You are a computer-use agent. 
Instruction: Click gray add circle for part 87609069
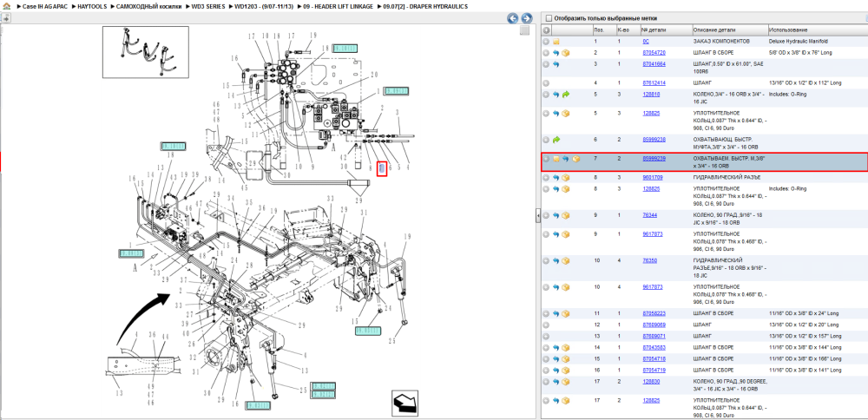(x=546, y=325)
